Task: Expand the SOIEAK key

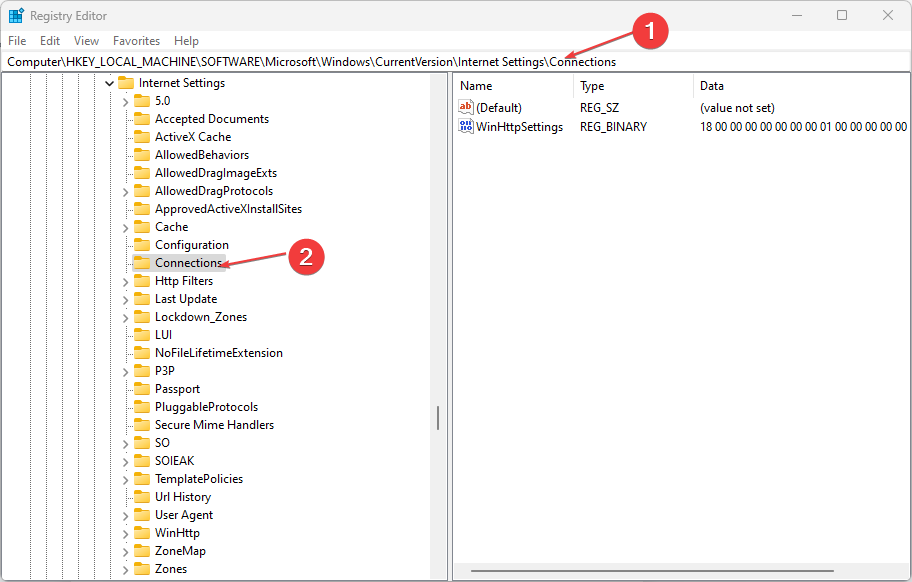Action: [x=126, y=462]
